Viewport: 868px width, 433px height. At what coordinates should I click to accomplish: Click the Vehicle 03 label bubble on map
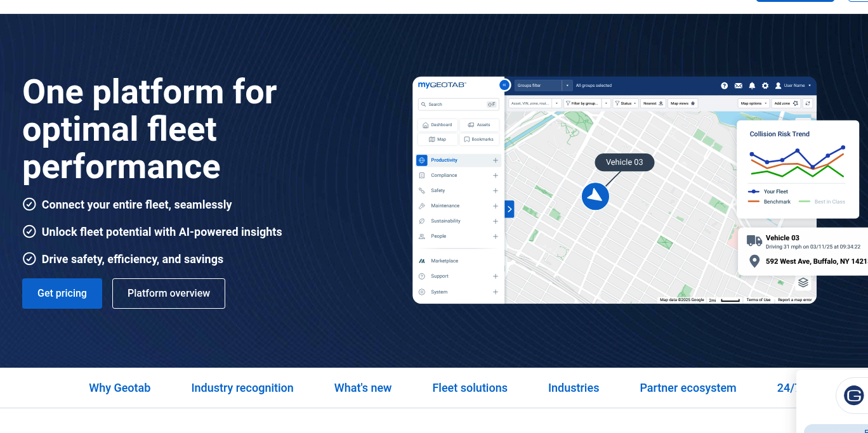pos(624,162)
